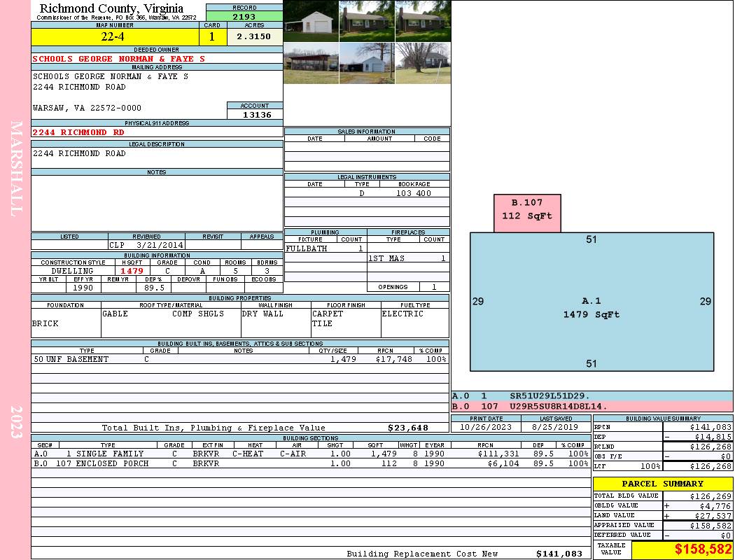Click OBLDG value $4,776
This screenshot has width=735, height=560.
click(x=715, y=506)
